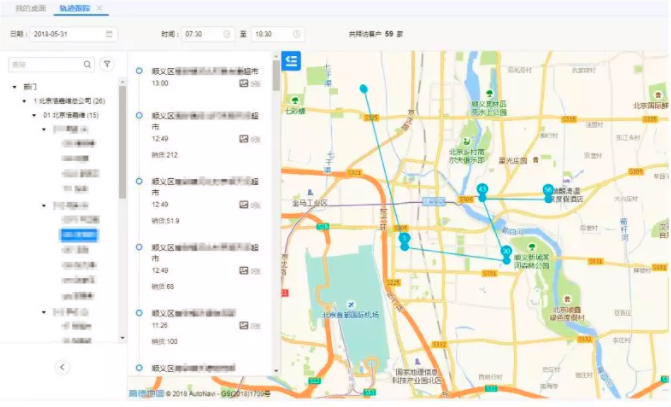Select the highlighted blue employee in tree
This screenshot has height=407, width=671.
pos(79,235)
